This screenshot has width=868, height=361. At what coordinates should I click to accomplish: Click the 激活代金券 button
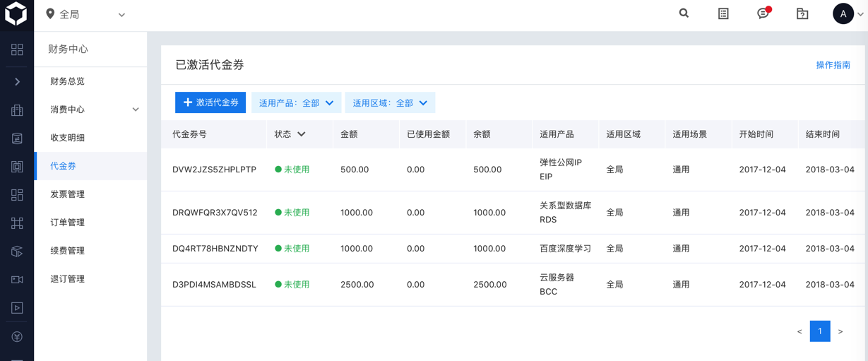210,102
